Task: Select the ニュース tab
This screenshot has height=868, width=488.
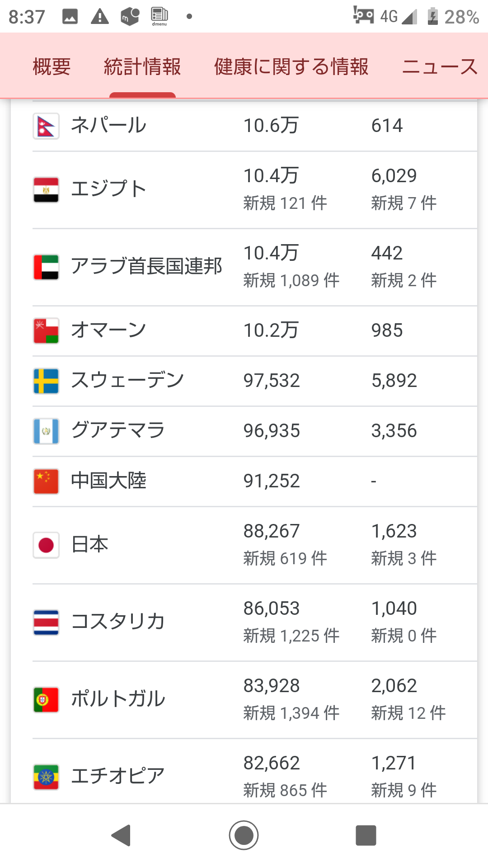Action: [x=439, y=67]
